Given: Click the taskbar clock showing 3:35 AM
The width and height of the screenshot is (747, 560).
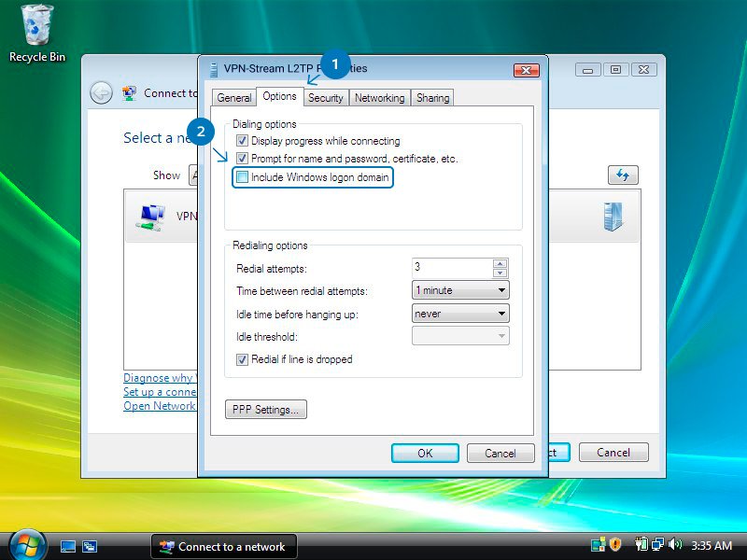Looking at the screenshot, I should pos(712,545).
